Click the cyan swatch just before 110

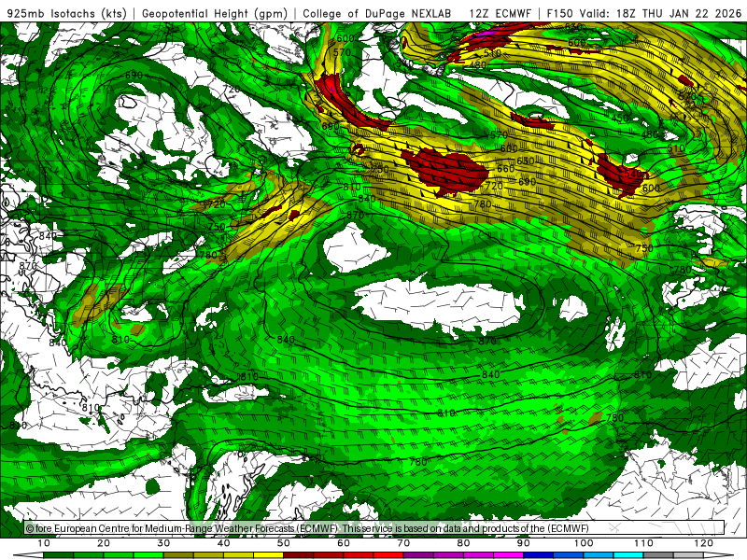pyautogui.click(x=628, y=555)
